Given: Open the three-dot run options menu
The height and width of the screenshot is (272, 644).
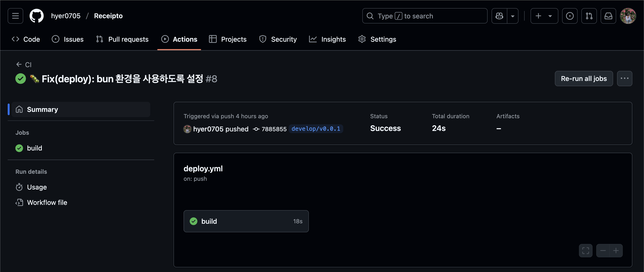Looking at the screenshot, I should 624,78.
